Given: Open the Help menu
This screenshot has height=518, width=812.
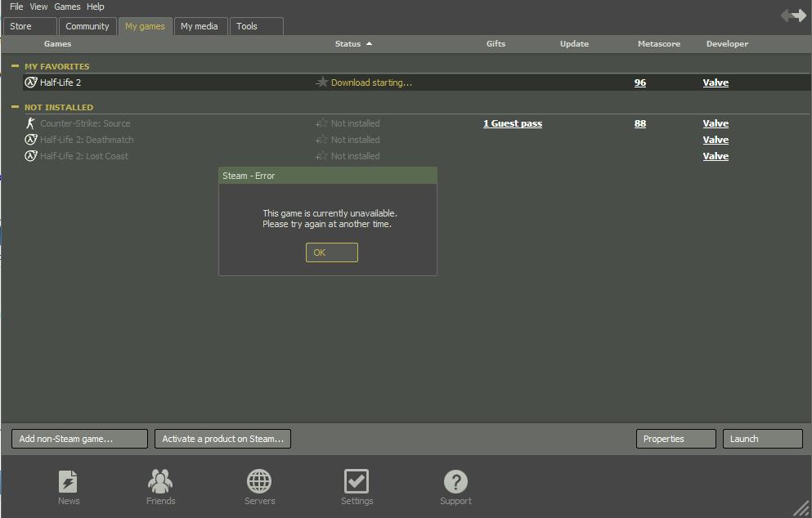Looking at the screenshot, I should click(x=96, y=7).
